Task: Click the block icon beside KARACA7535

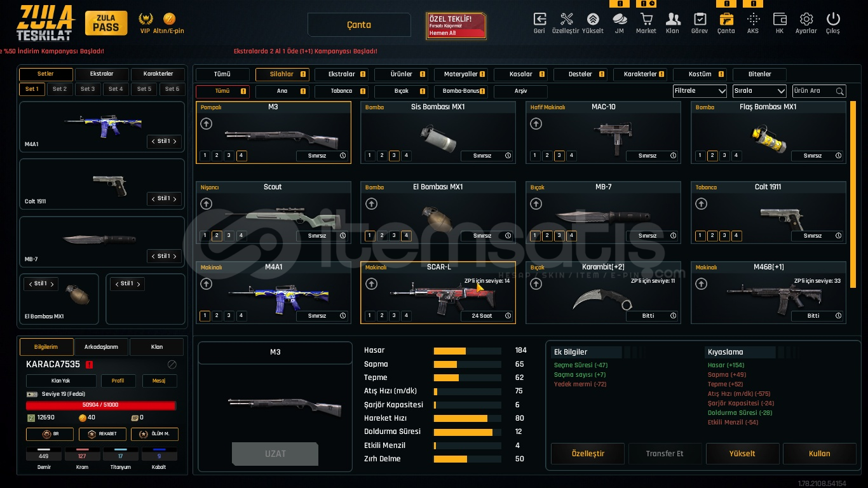Action: (x=172, y=365)
